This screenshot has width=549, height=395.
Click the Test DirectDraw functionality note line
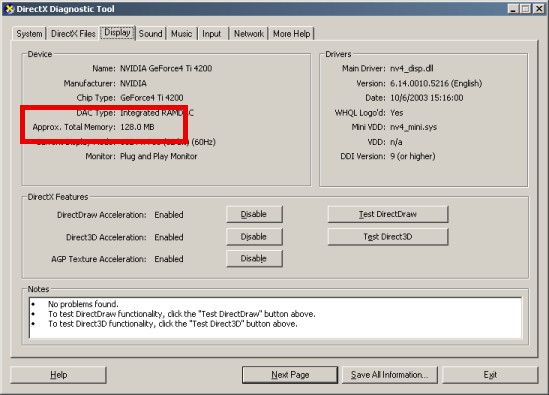pos(182,314)
